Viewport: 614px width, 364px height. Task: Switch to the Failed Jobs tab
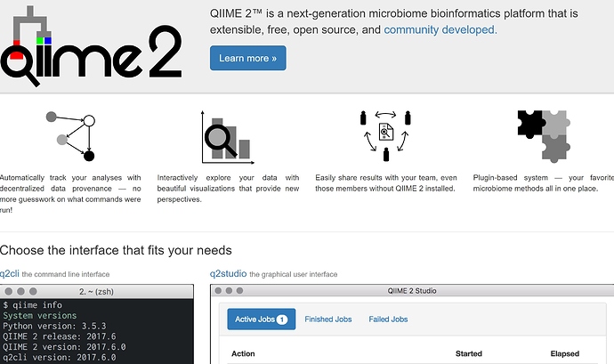[388, 320]
